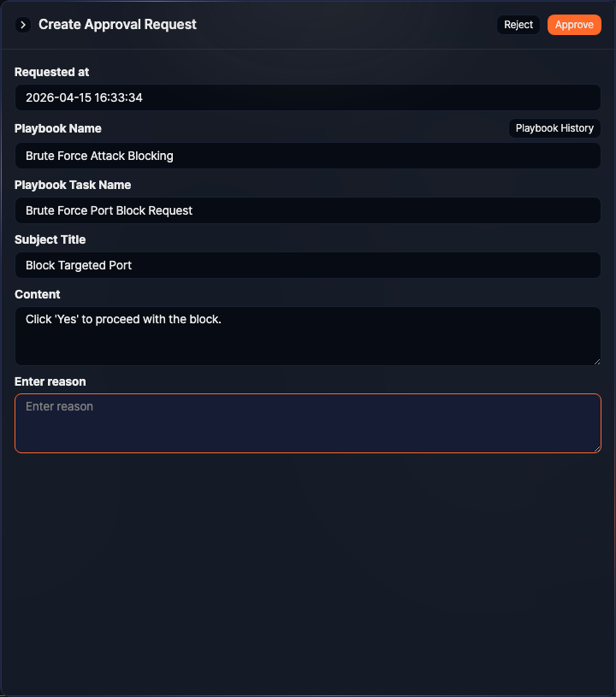This screenshot has height=697, width=616.
Task: Click the chevron icon beside Create Approval Request
Action: [x=22, y=25]
